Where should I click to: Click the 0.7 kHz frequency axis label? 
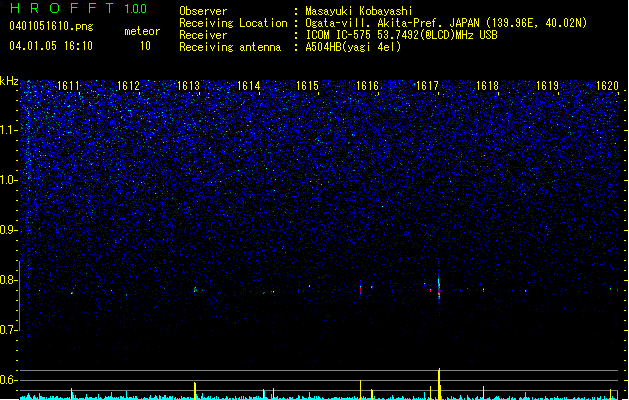(9, 330)
